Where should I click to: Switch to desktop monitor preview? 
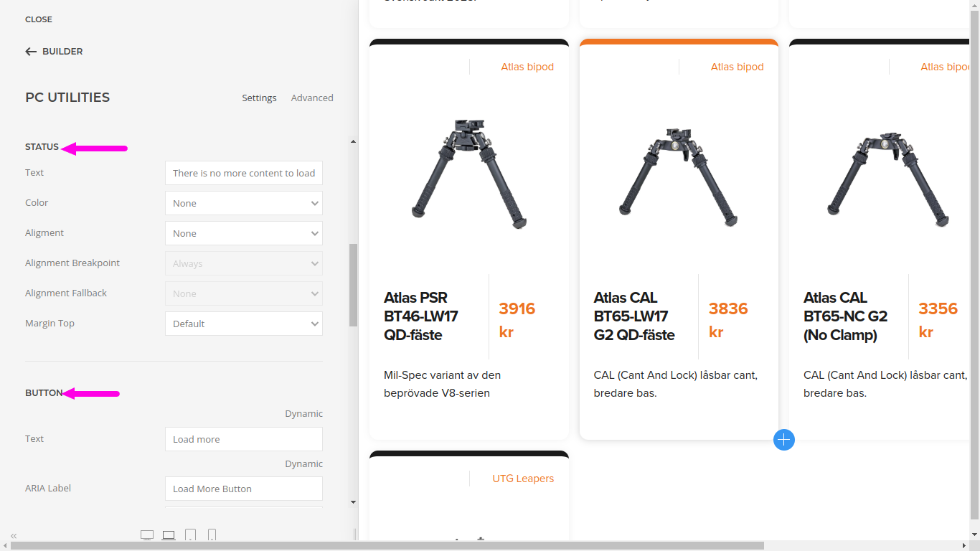(x=147, y=535)
